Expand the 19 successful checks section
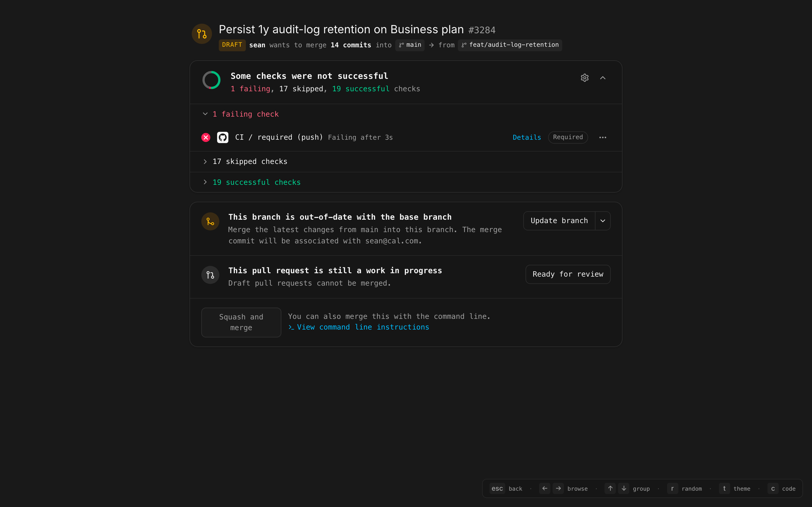The image size is (812, 507). tap(205, 182)
